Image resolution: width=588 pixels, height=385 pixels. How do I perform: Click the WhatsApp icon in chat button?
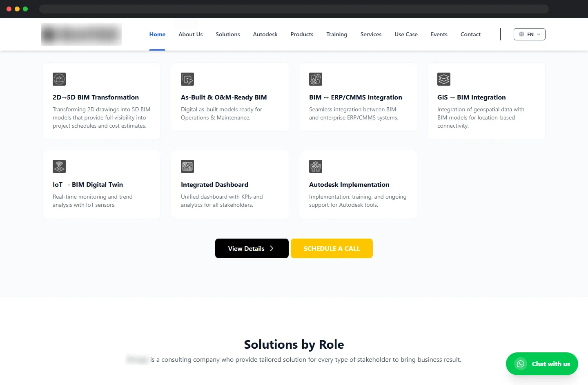[x=521, y=364]
